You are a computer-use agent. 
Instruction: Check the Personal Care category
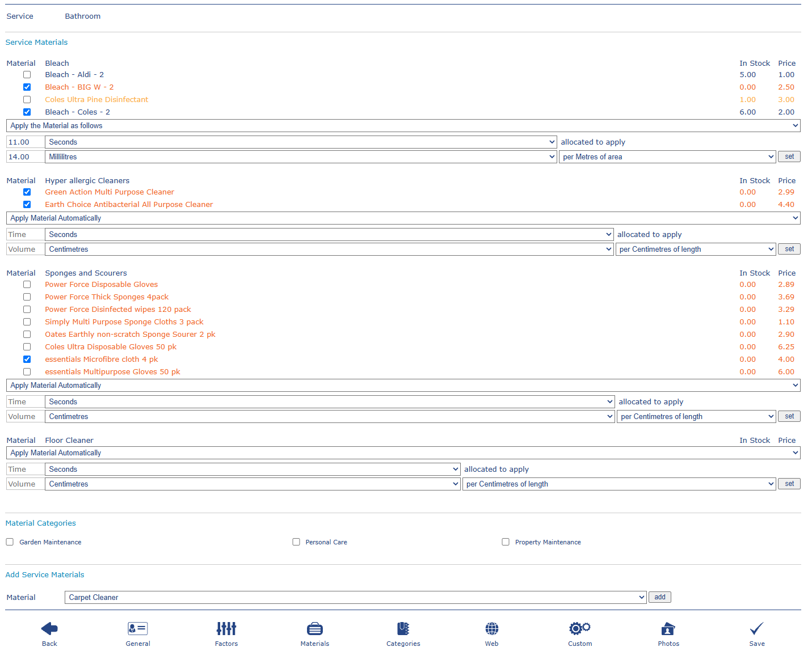(296, 542)
